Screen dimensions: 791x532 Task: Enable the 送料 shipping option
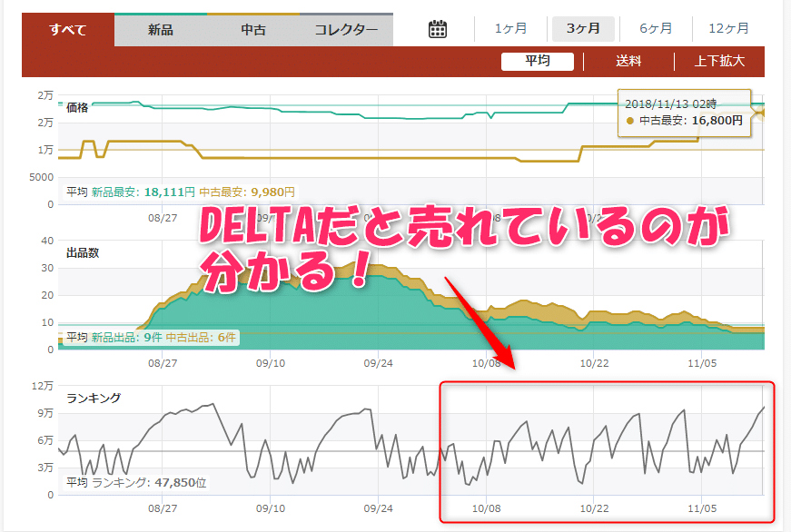click(x=628, y=62)
